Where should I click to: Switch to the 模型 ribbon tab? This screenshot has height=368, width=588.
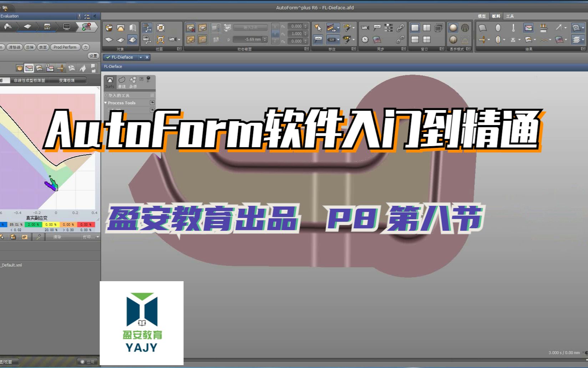[482, 16]
